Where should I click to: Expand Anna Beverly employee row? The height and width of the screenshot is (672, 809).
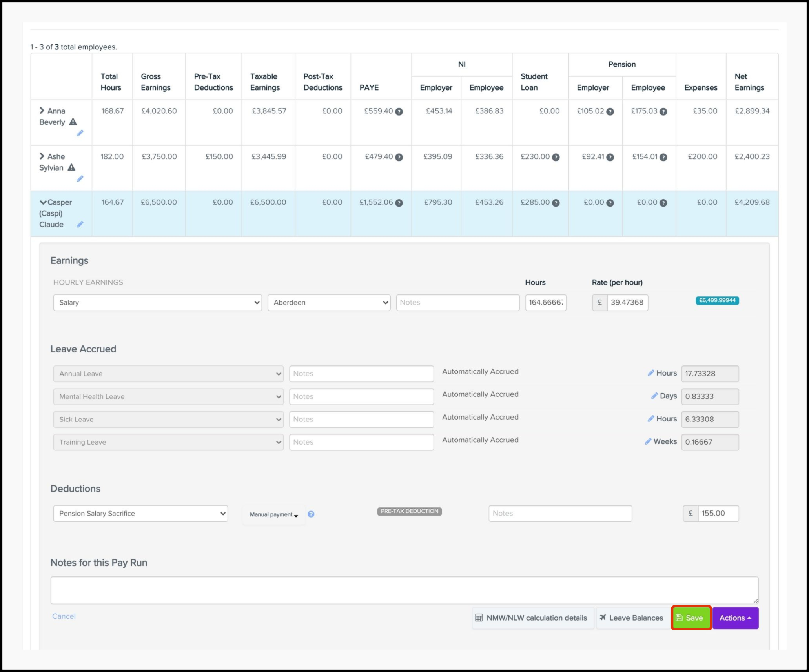42,111
